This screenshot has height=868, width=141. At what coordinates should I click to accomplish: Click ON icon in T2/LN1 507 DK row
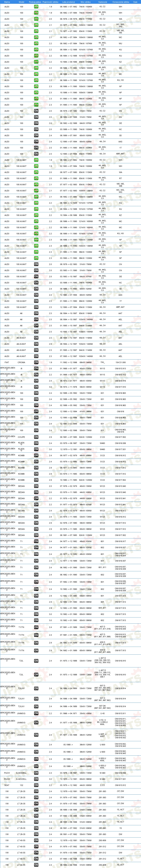(x=36, y=706)
